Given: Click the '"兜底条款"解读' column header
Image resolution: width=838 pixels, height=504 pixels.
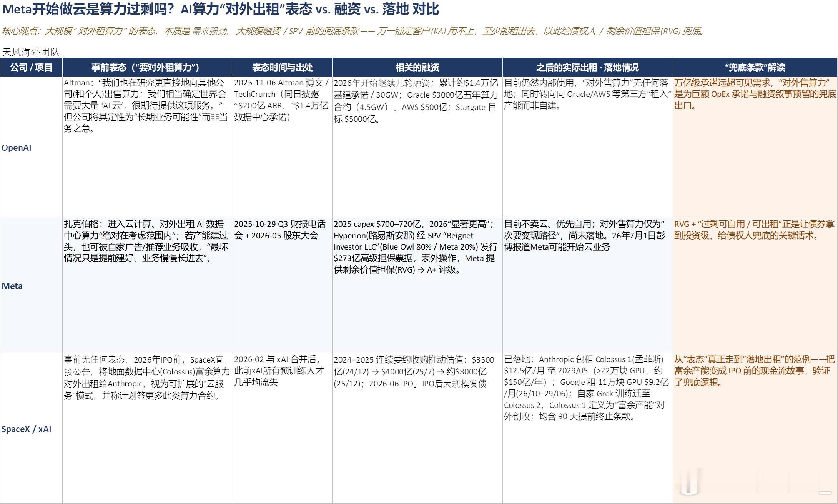Looking at the screenshot, I should 755,67.
